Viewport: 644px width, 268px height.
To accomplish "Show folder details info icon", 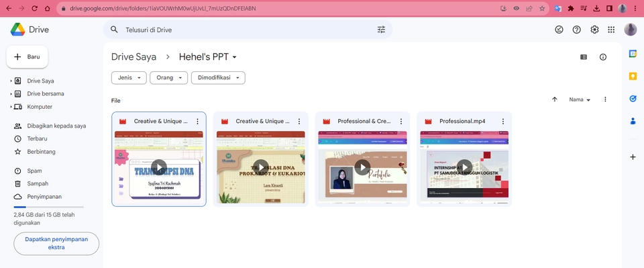I will pyautogui.click(x=603, y=57).
